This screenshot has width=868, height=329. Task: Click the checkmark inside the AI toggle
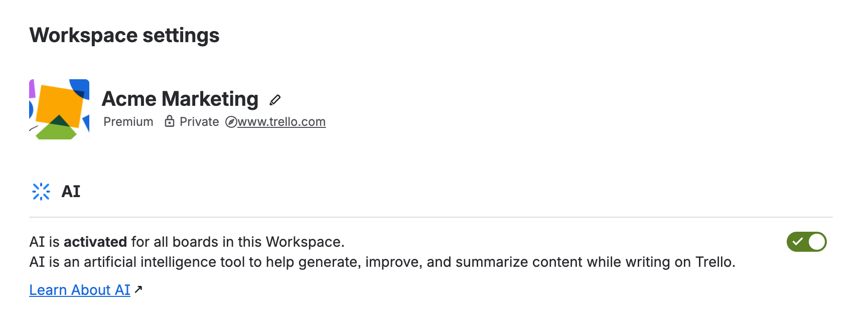tap(799, 242)
